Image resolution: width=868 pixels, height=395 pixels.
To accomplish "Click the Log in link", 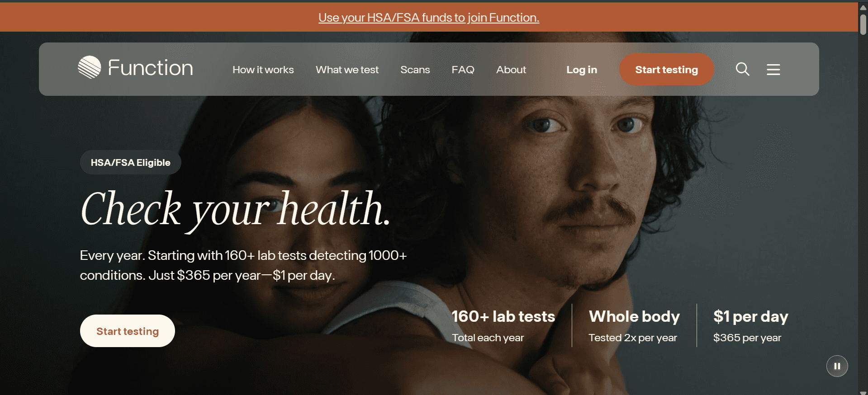I will click(582, 70).
